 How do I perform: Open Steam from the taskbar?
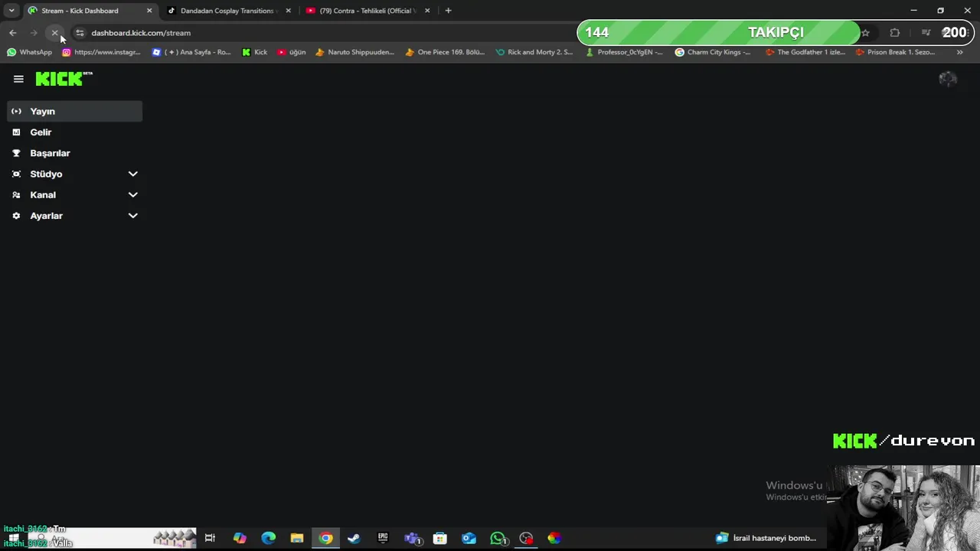[x=354, y=539]
